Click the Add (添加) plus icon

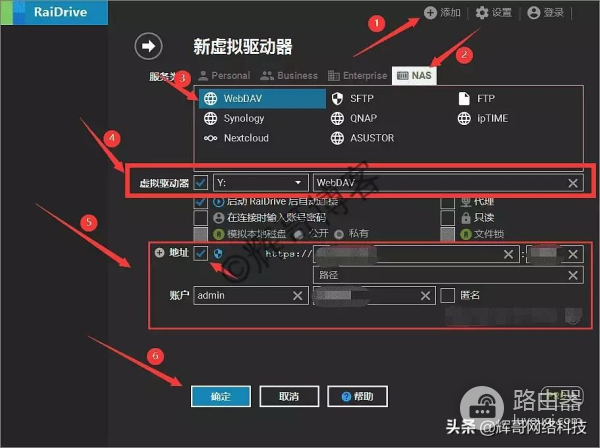coord(430,13)
